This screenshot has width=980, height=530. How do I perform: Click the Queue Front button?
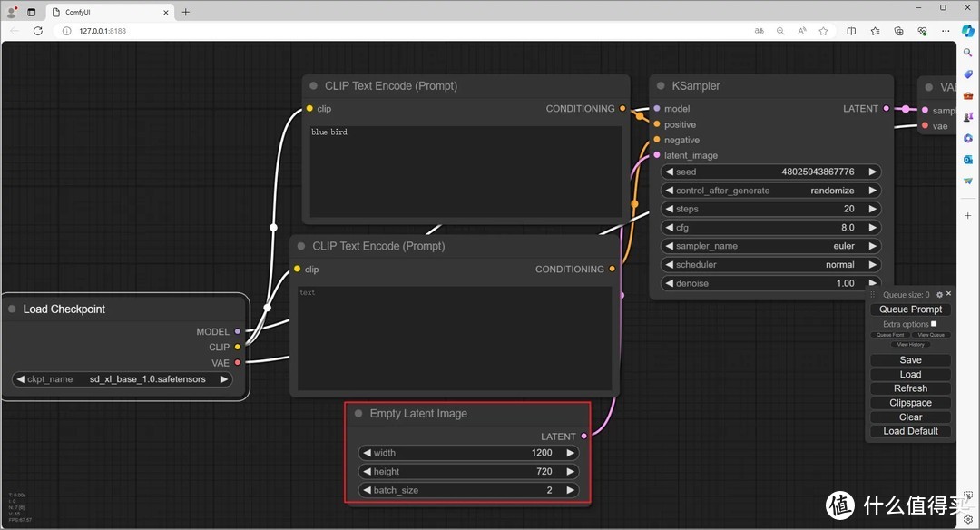point(890,335)
